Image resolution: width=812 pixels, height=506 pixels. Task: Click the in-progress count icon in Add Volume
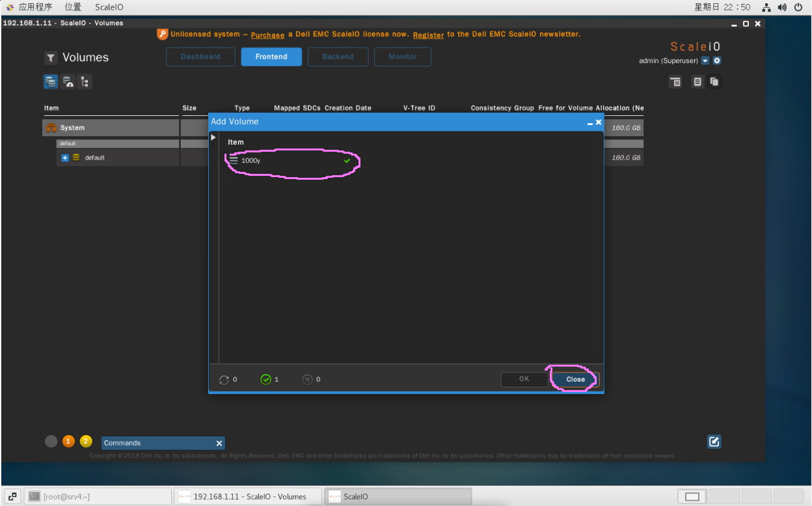click(224, 379)
